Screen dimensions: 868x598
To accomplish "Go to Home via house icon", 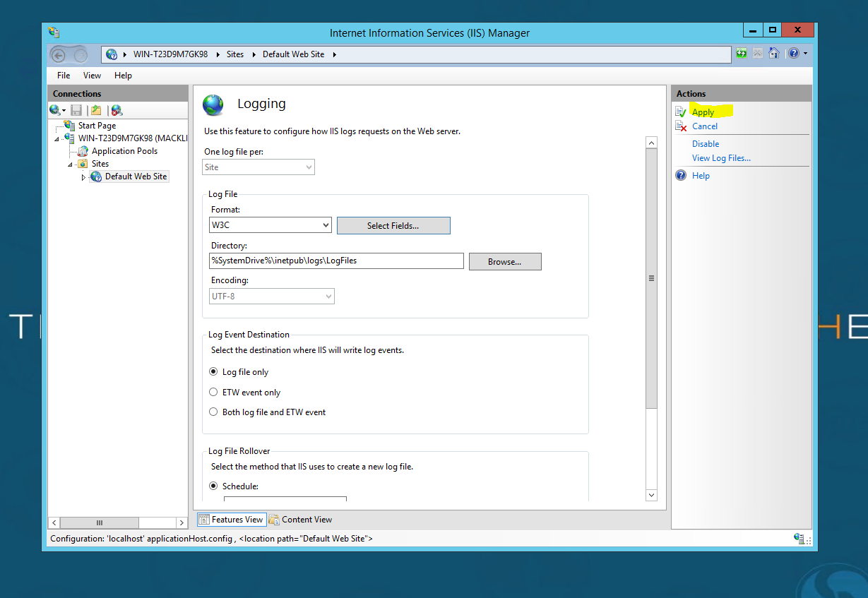I will [x=774, y=53].
